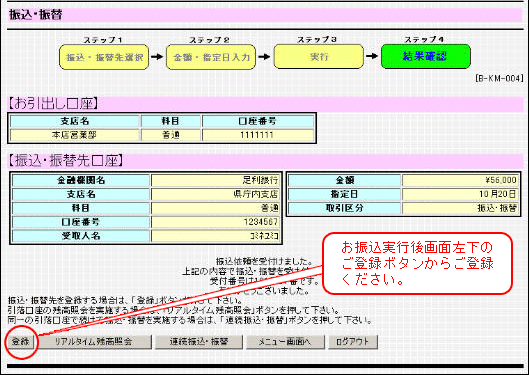Click the 金融機関名 label cell
The image size is (529, 375).
click(x=81, y=180)
